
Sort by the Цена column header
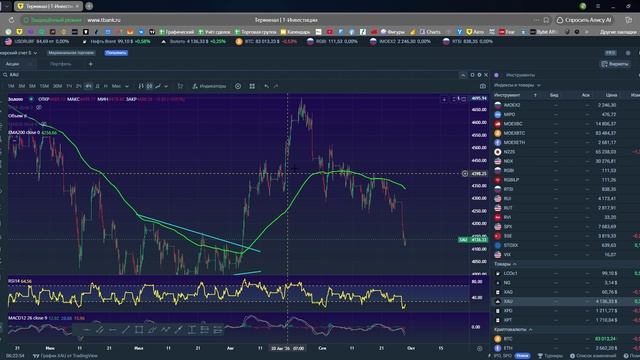pos(611,95)
